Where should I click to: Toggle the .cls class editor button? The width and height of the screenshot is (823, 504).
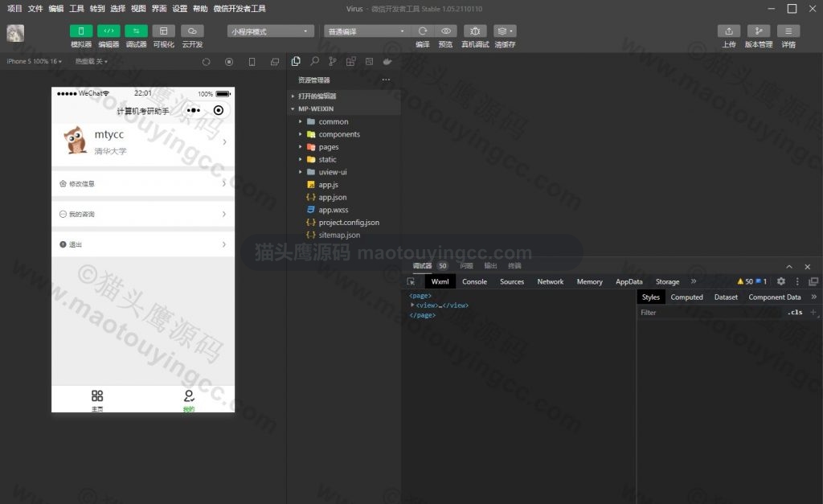795,312
